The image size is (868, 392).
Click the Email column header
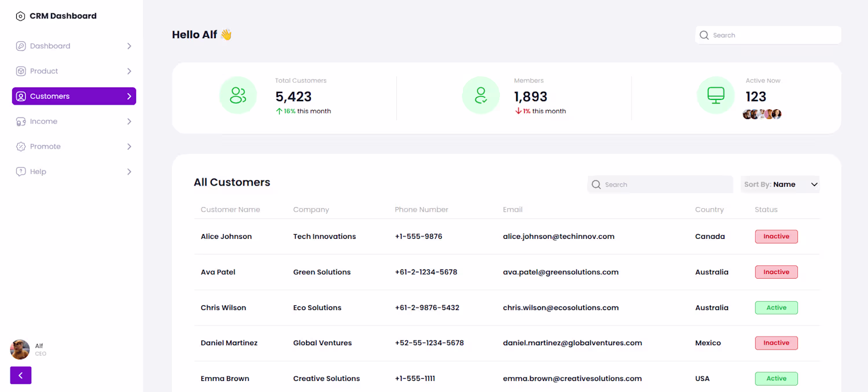click(513, 210)
